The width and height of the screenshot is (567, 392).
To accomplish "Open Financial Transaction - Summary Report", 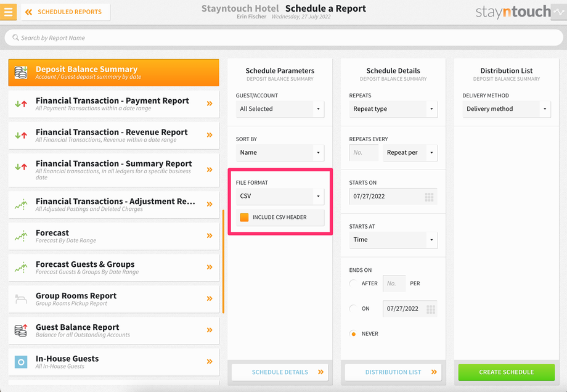I will 113,170.
